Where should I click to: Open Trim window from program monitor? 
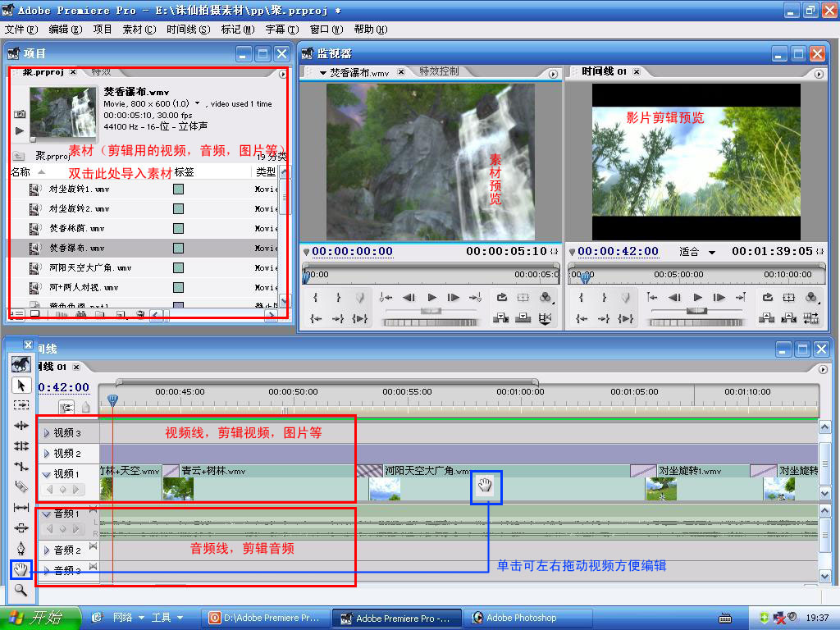click(x=811, y=319)
